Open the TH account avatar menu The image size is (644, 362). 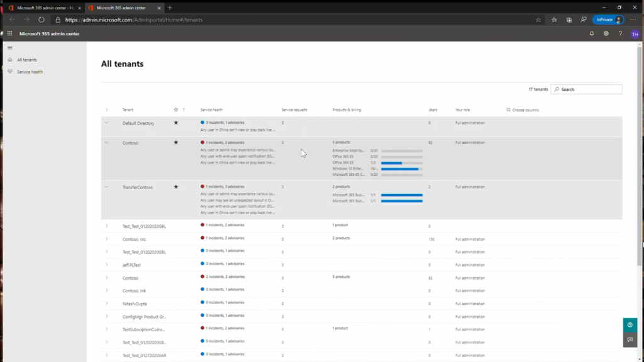[x=635, y=34]
